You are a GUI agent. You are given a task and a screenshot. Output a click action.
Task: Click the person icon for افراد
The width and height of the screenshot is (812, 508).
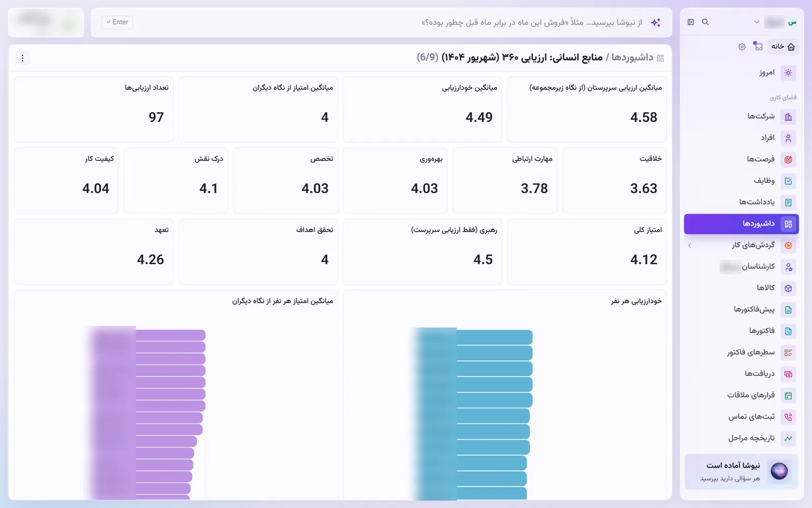point(788,138)
